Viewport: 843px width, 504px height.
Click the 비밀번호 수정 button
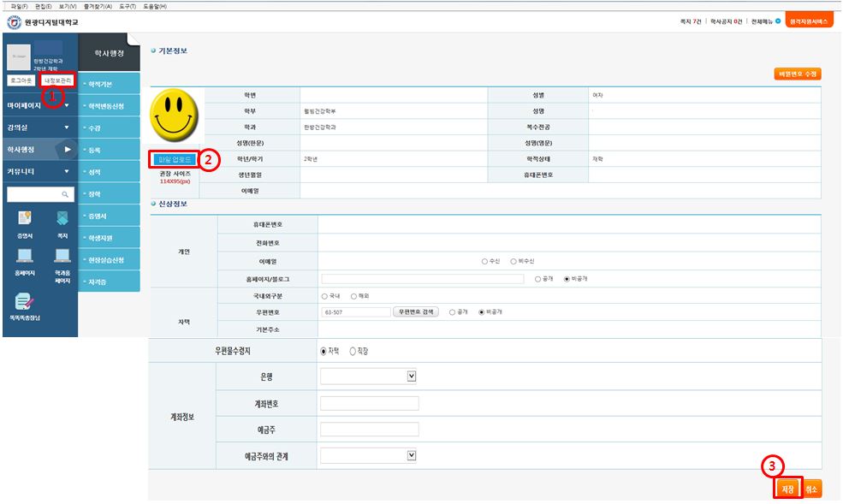[797, 74]
